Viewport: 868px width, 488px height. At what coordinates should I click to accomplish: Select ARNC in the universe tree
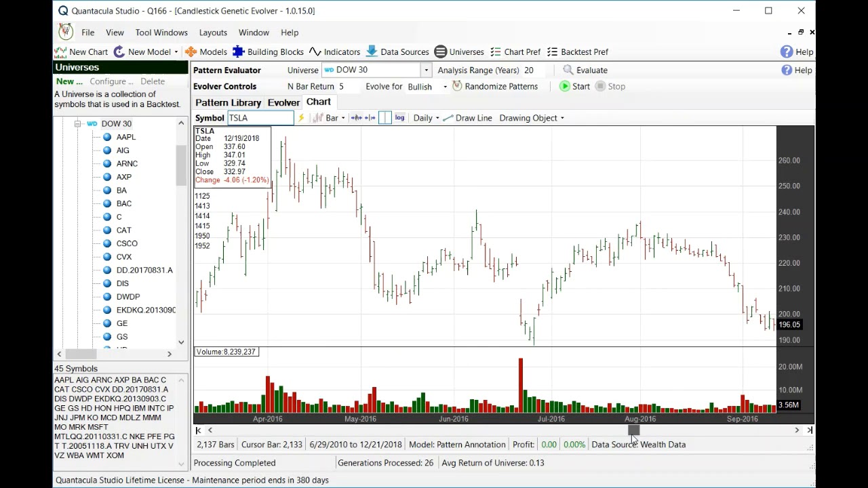click(x=127, y=163)
